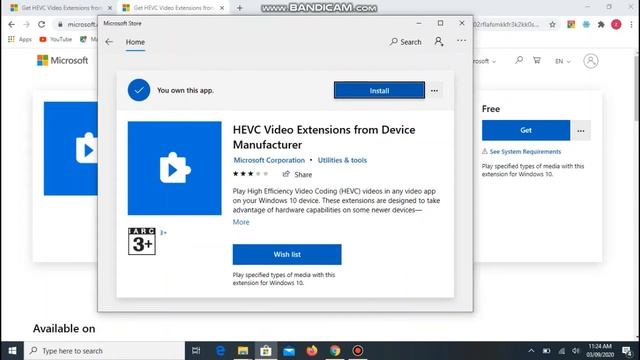This screenshot has width=640, height=360.
Task: Launch Microsoft Edge from taskbar
Action: 220,351
